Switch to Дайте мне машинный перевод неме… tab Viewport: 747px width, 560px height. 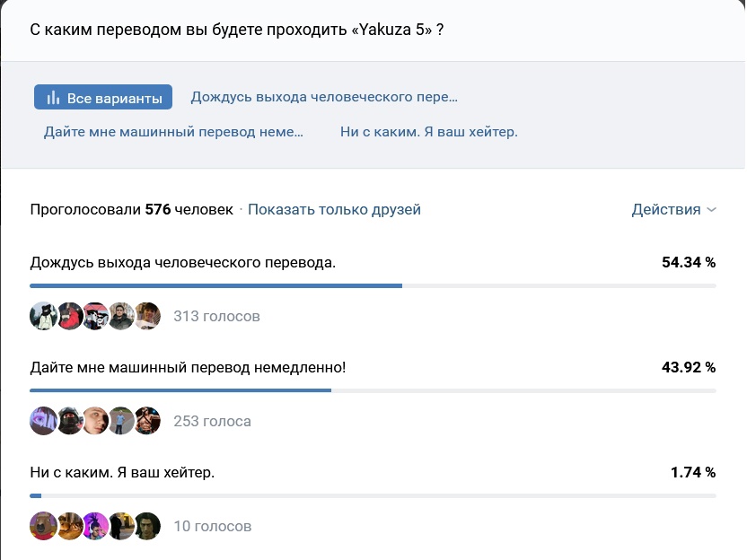click(x=173, y=131)
